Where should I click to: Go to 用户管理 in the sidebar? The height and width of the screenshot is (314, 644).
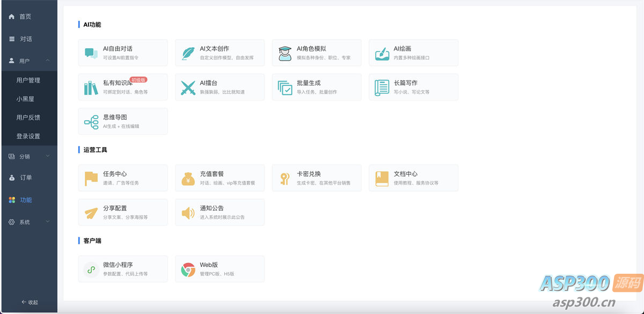(29, 79)
